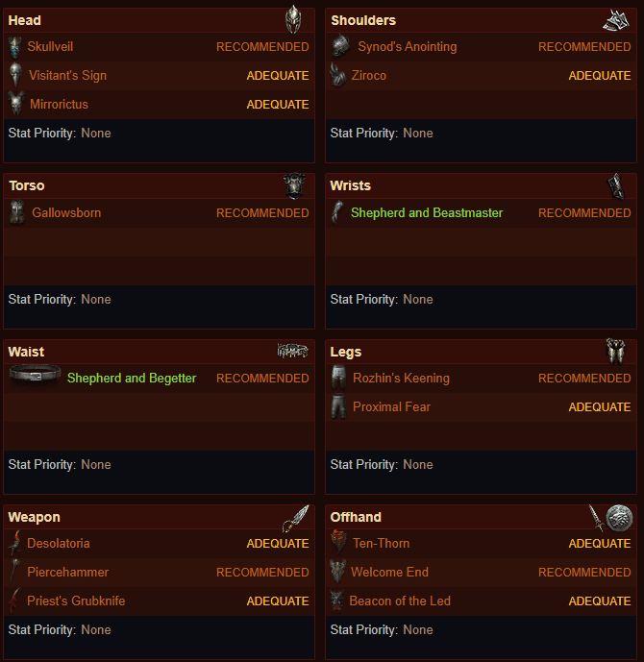Open the Priest's Grubknife link
Viewport: 644px width, 662px height.
[76, 601]
